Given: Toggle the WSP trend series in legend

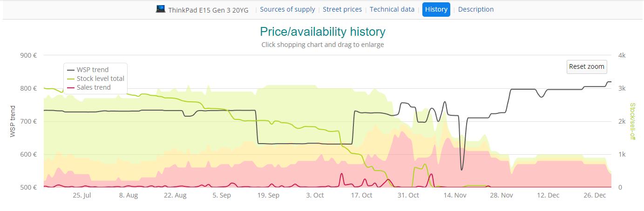Looking at the screenshot, I should click(93, 70).
